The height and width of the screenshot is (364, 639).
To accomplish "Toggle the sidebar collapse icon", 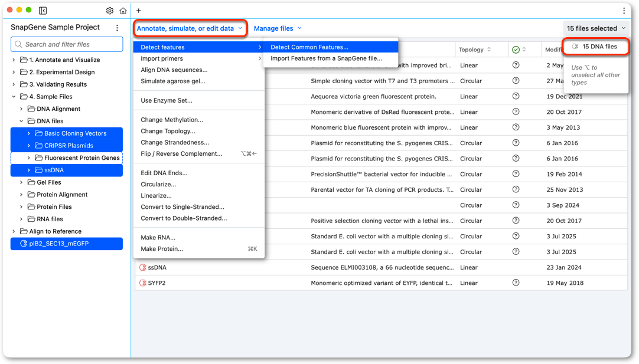I will coord(43,11).
